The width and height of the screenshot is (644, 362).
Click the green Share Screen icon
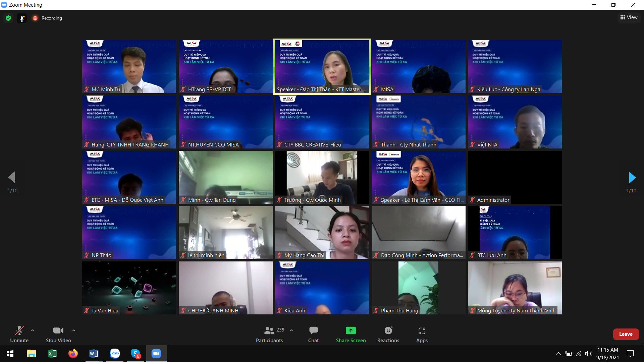pyautogui.click(x=351, y=330)
